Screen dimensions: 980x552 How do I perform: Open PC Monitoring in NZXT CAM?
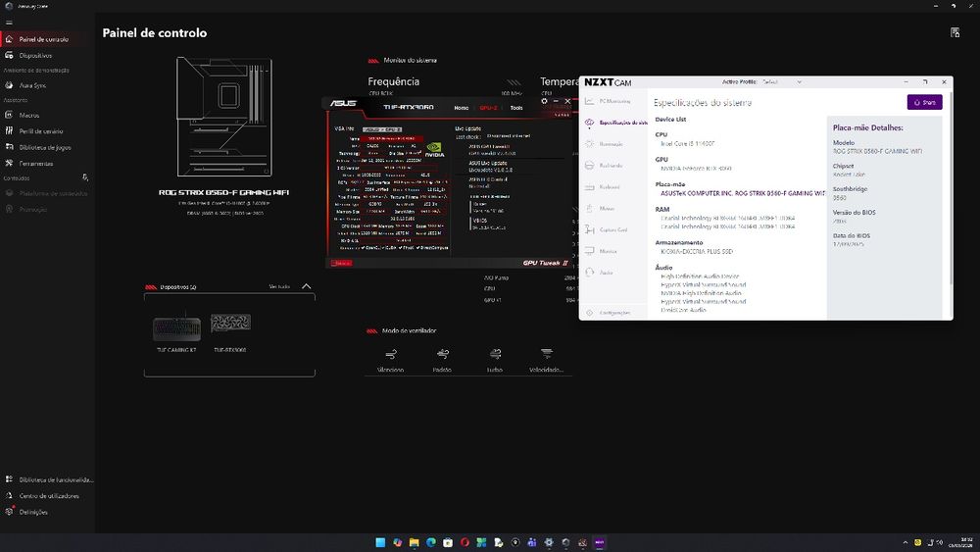pos(614,101)
